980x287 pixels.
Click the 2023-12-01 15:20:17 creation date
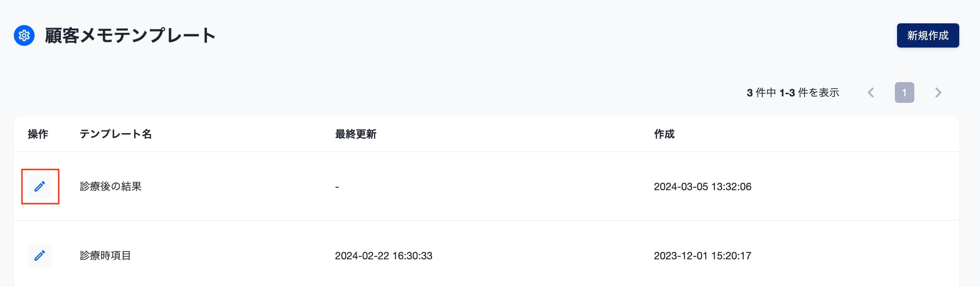tap(703, 255)
